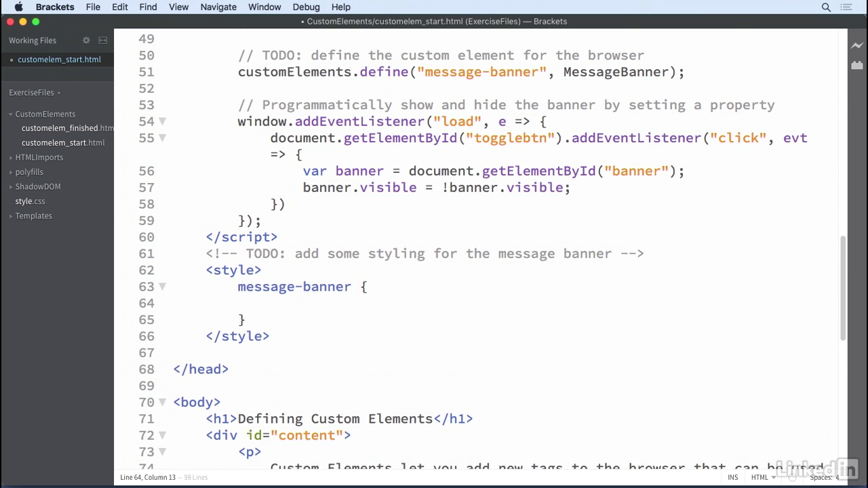Open the Brackets application menu
The height and width of the screenshot is (488, 868).
55,7
